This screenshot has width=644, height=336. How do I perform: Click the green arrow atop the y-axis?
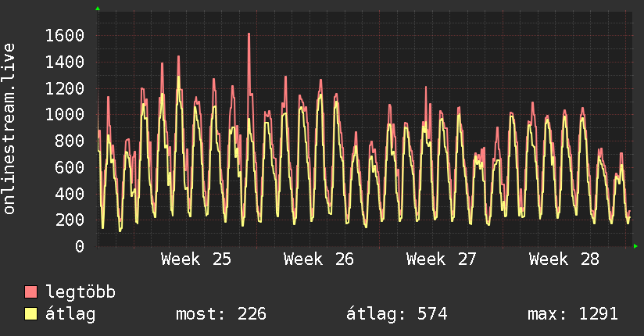coord(98,9)
